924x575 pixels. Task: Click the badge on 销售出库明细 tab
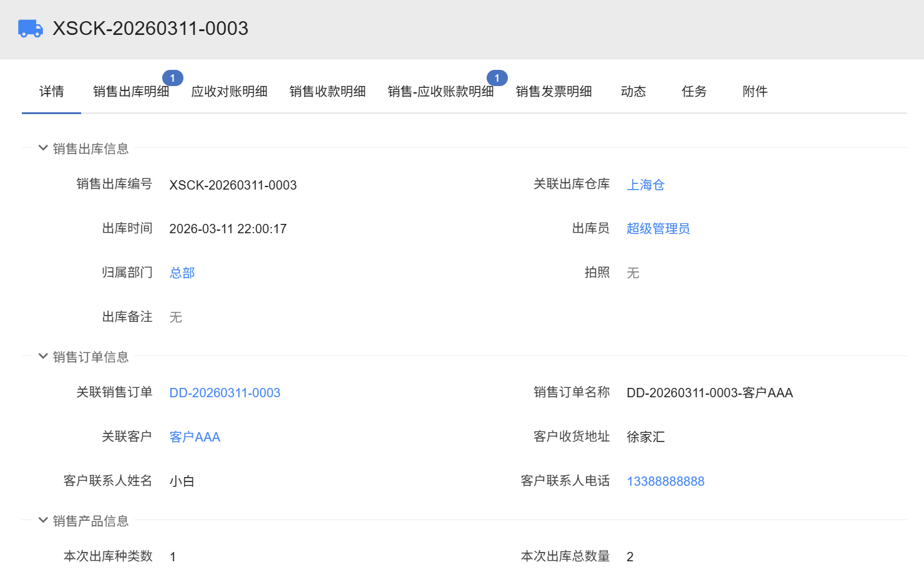[173, 78]
